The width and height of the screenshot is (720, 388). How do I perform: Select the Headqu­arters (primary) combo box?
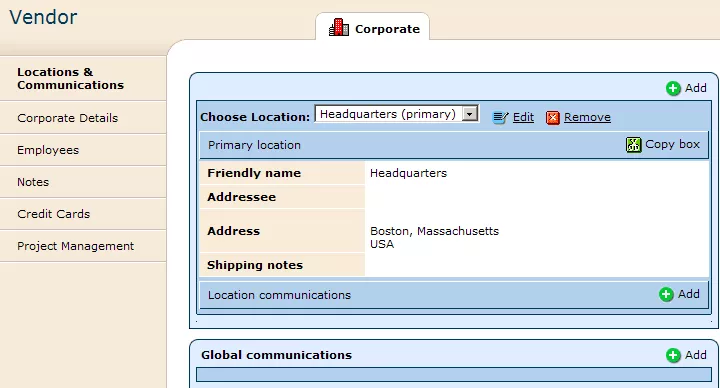pyautogui.click(x=397, y=114)
